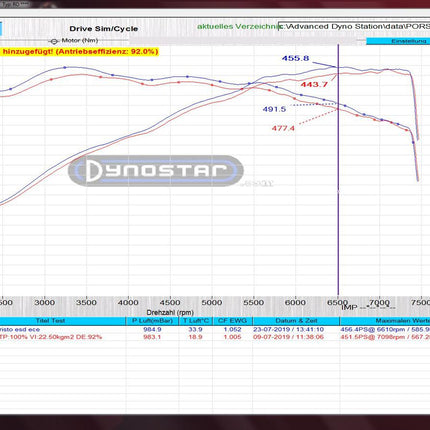Viewport: 430px width, 430px height.
Task: Select the red test row dated 09-07-2019
Action: [215, 337]
